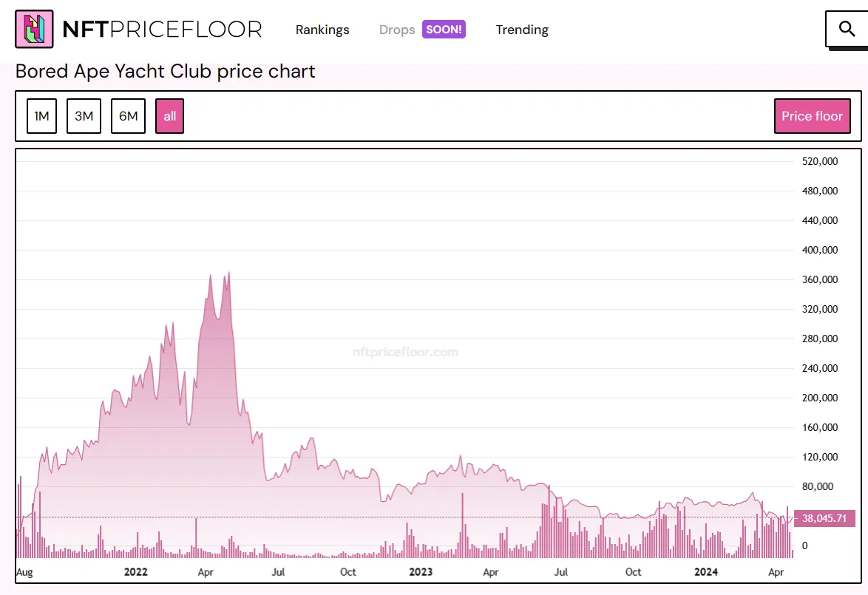Click the SOON! badge next to Drops
868x595 pixels.
(444, 29)
